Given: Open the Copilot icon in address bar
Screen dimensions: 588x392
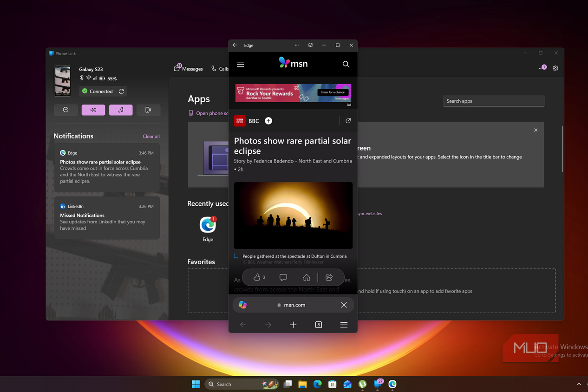Looking at the screenshot, I should coord(242,305).
